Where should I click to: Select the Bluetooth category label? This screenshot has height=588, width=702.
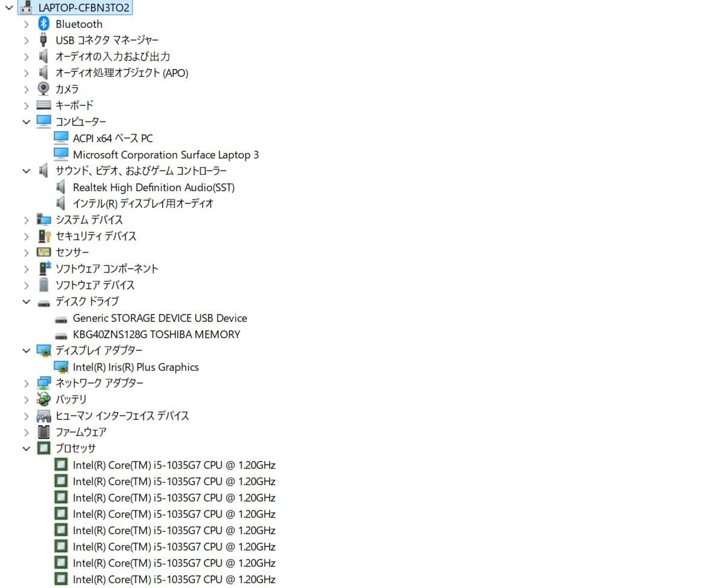pos(79,24)
